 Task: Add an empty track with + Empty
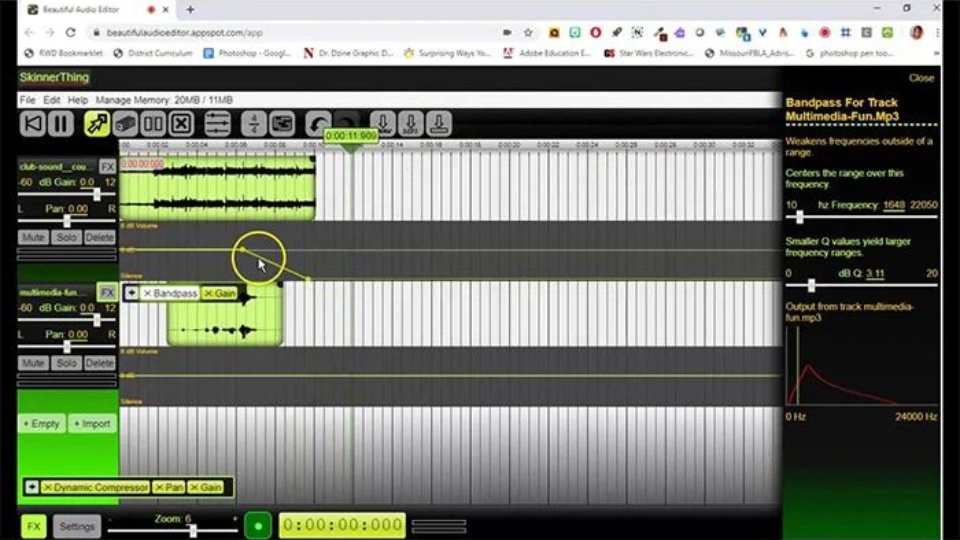[41, 424]
